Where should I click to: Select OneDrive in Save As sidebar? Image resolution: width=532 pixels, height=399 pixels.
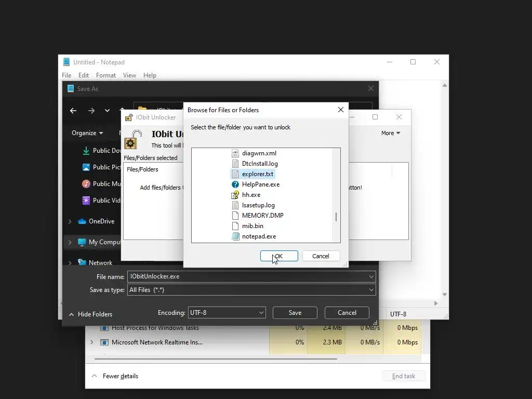pos(96,221)
